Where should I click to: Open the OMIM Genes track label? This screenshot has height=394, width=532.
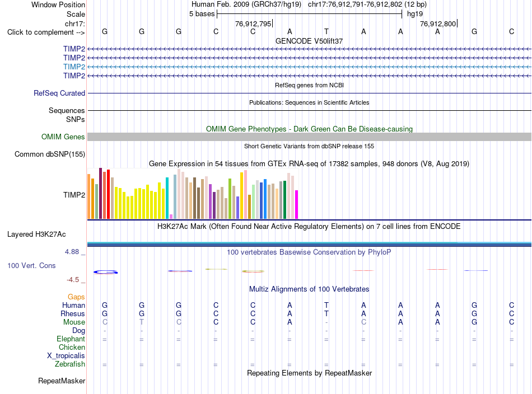coord(63,137)
